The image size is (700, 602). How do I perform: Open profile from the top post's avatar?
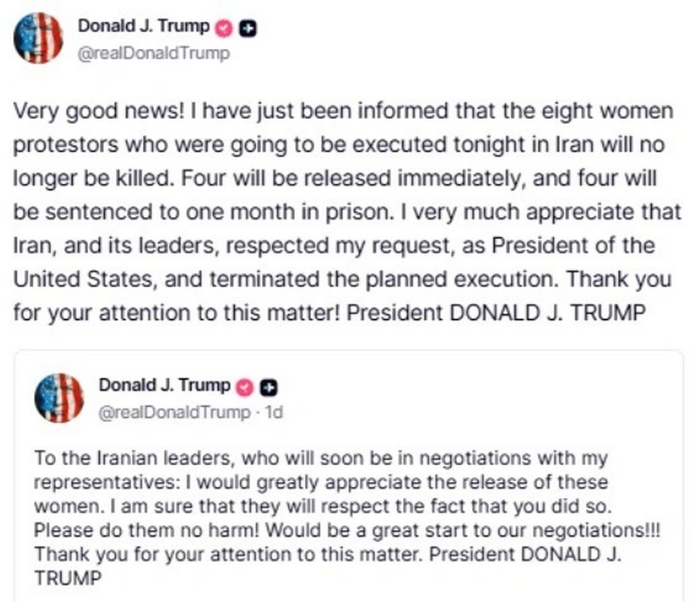click(38, 38)
